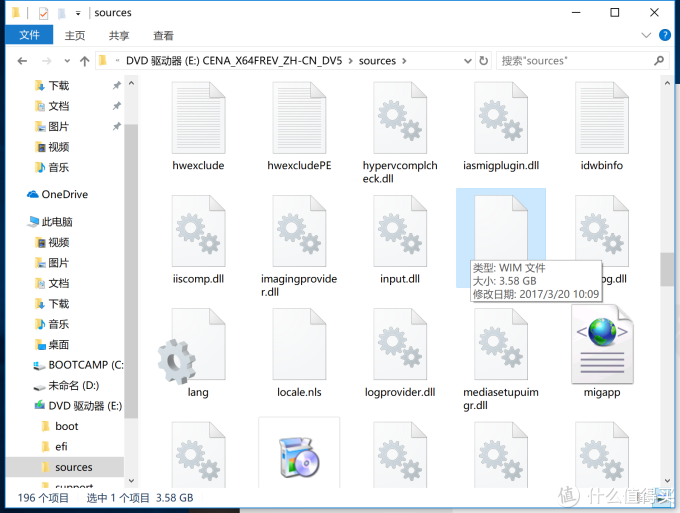Open recent locations dropdown arrow

67,61
